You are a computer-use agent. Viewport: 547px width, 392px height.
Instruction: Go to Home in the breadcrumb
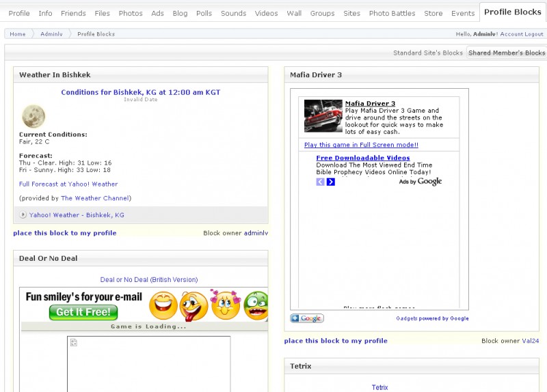pyautogui.click(x=18, y=33)
